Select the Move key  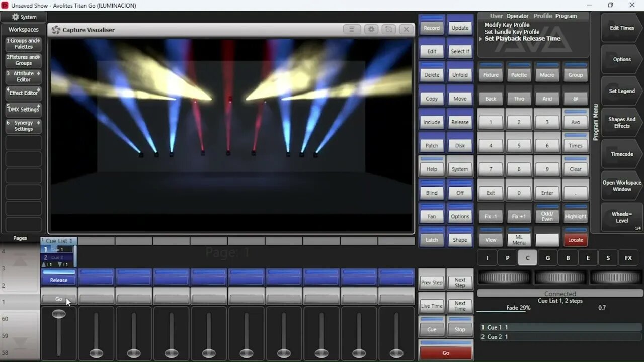pyautogui.click(x=460, y=96)
